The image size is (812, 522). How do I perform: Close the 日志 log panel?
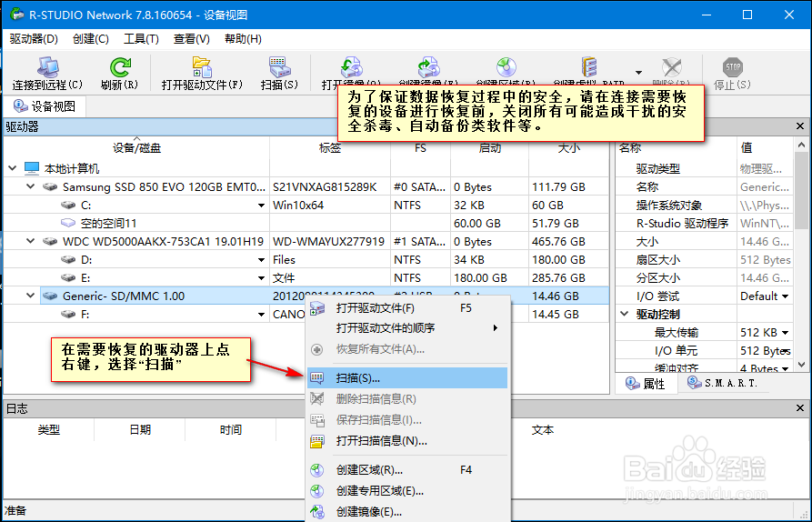click(800, 408)
